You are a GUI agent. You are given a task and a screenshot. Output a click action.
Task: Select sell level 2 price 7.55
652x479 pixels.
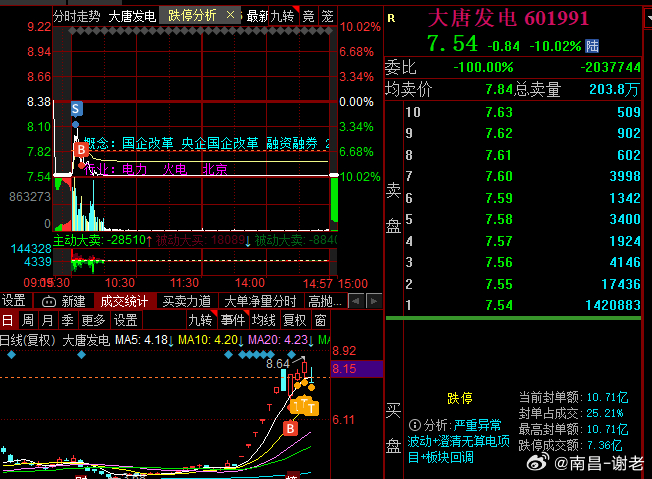pos(499,284)
